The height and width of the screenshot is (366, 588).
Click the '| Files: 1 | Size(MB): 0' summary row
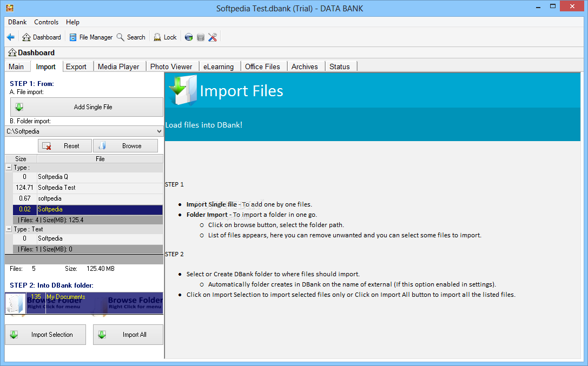88,249
